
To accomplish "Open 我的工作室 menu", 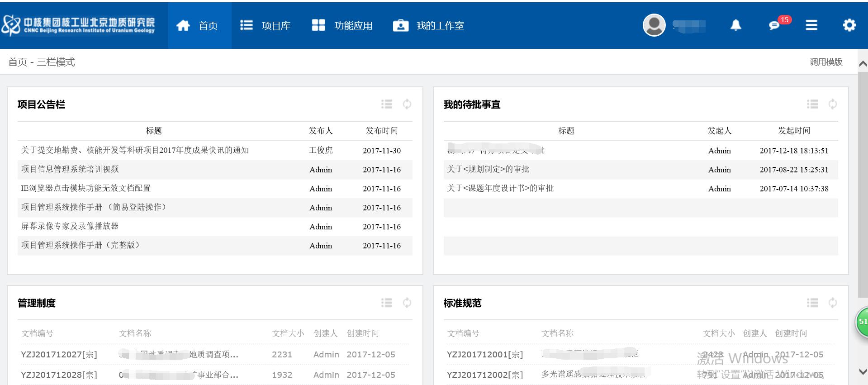I will click(429, 26).
